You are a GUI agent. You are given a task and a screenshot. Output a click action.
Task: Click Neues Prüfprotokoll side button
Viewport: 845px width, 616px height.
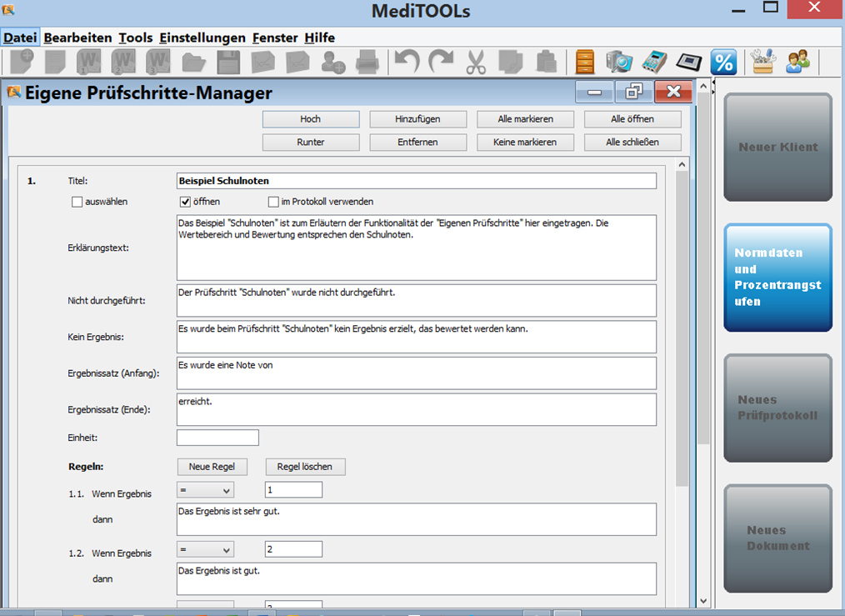[778, 408]
